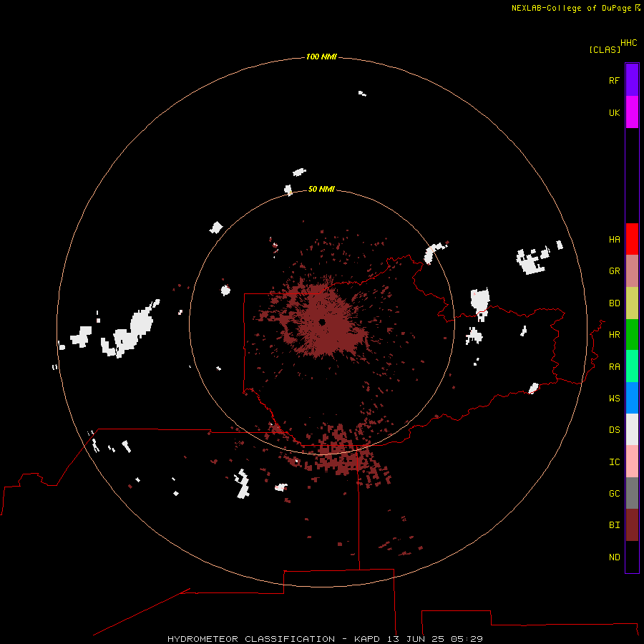Screen dimensions: 644x644
Task: Click the magenta UK legend color swatch
Action: point(632,112)
